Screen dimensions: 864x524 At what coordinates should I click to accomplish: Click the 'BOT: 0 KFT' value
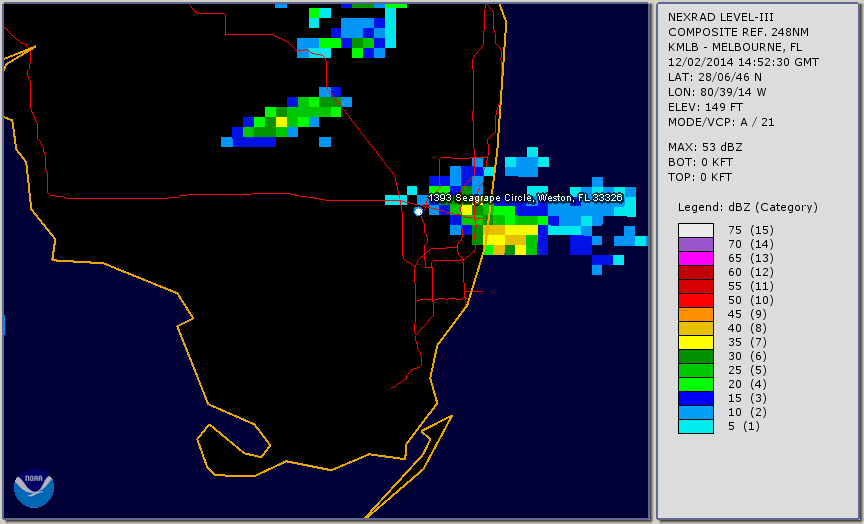(x=700, y=162)
